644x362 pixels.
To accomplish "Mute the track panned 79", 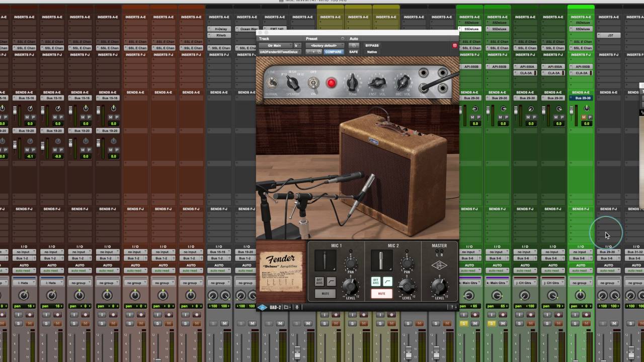I will (558, 323).
